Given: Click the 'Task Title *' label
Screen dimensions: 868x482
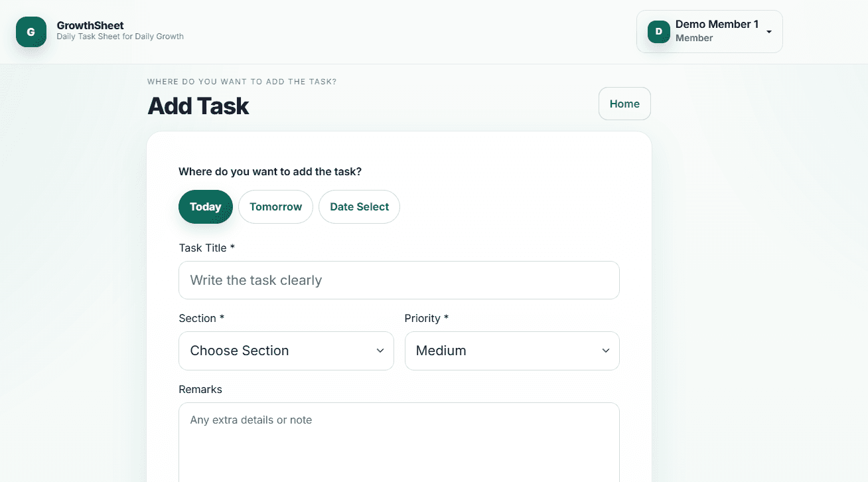Looking at the screenshot, I should pos(207,248).
